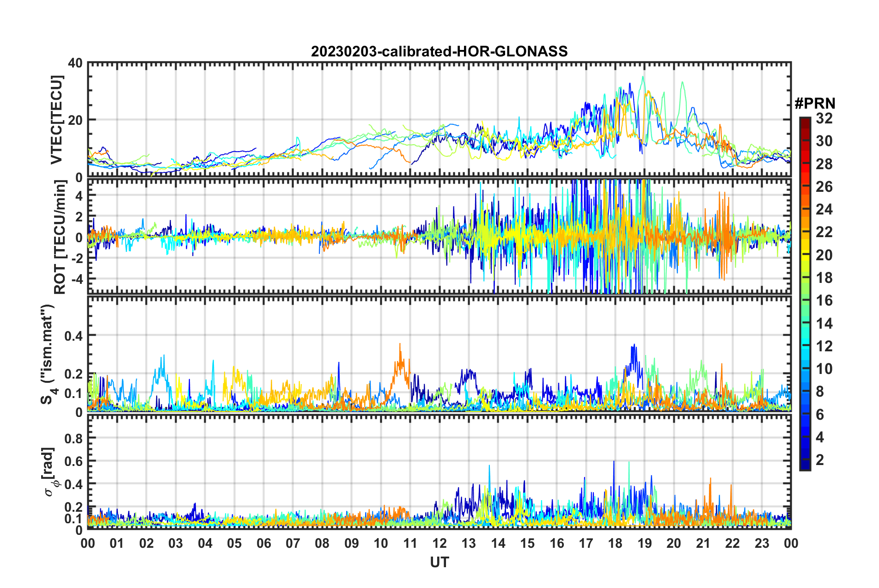Image resolution: width=879 pixels, height=588 pixels.
Task: Select the 20 tick on VTEC axis
Action: (76, 120)
